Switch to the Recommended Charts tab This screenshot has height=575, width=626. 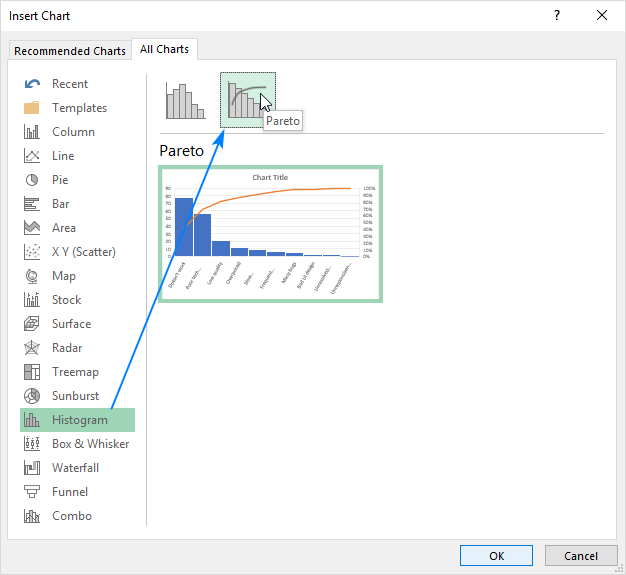tap(70, 51)
